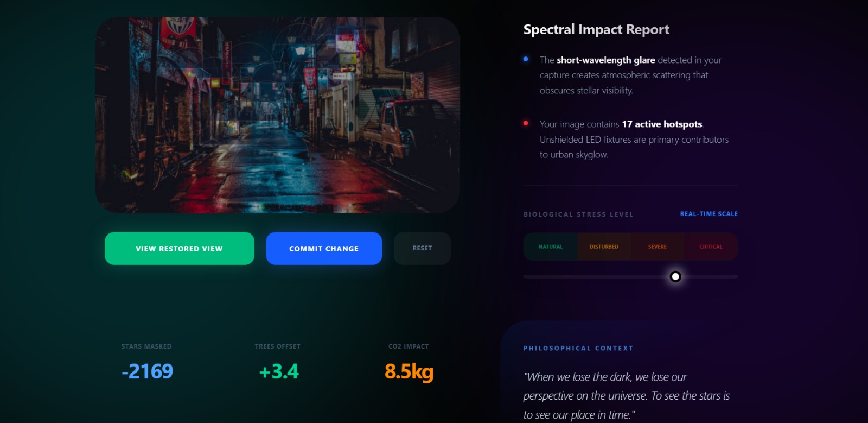Click the "17 active hotspots" bold text
The image size is (868, 423).
click(662, 124)
